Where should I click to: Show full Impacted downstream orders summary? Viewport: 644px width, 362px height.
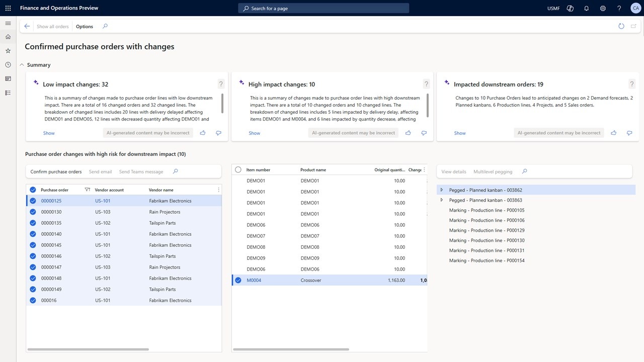(x=460, y=133)
